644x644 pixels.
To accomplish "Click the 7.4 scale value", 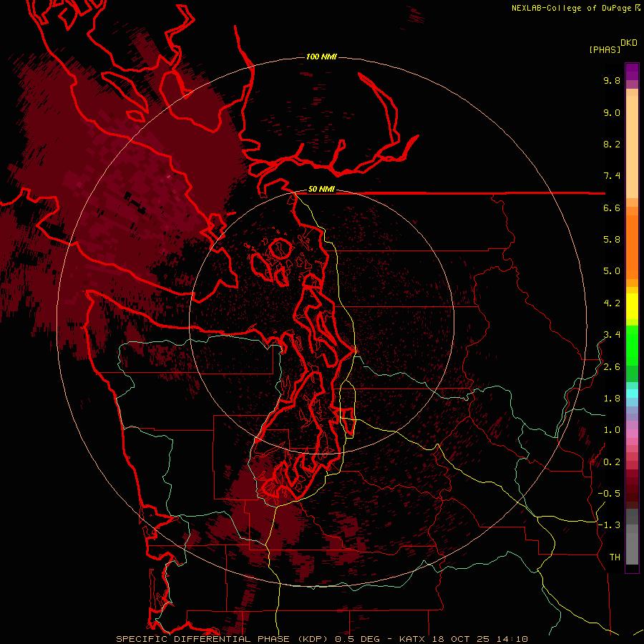I will [612, 176].
